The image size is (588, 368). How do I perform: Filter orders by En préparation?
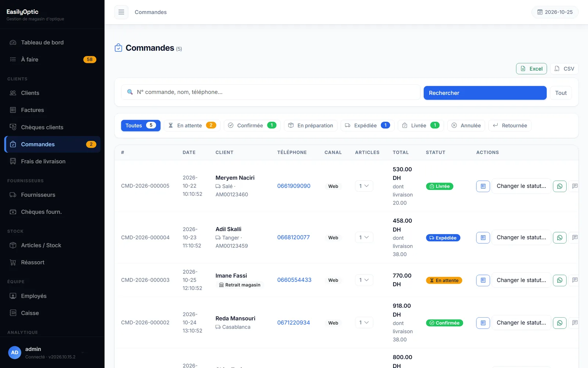[311, 125]
